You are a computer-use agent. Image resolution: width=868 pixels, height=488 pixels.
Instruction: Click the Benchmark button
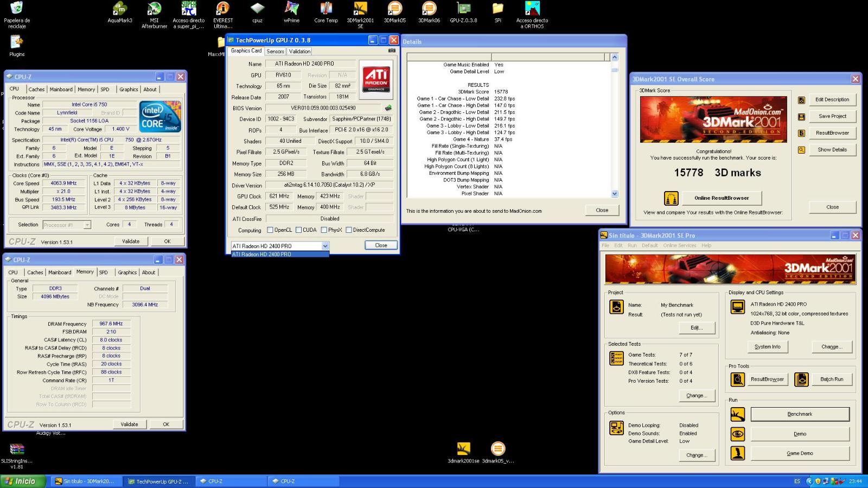tap(800, 414)
